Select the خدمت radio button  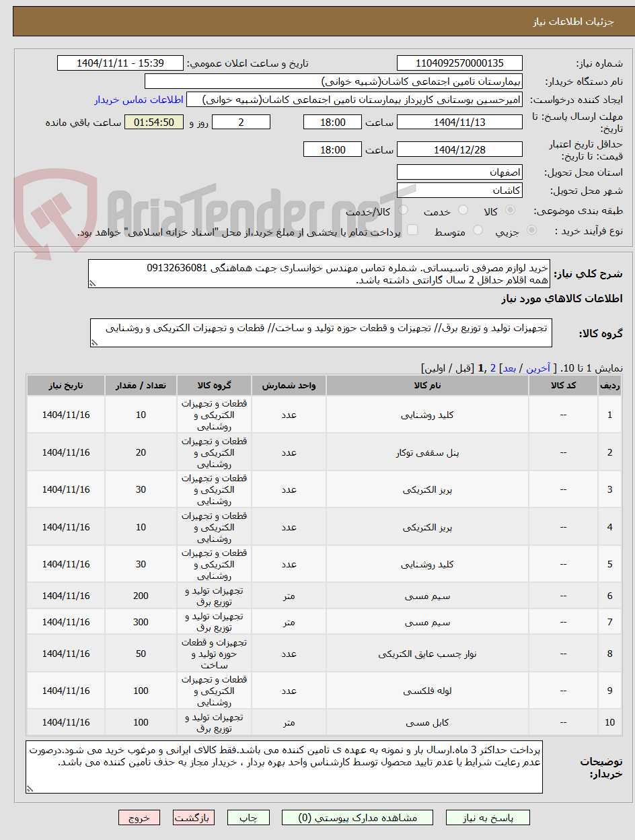coord(461,211)
